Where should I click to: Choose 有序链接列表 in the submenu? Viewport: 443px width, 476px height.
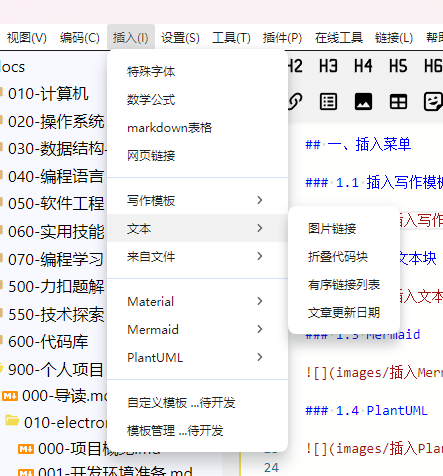click(344, 285)
